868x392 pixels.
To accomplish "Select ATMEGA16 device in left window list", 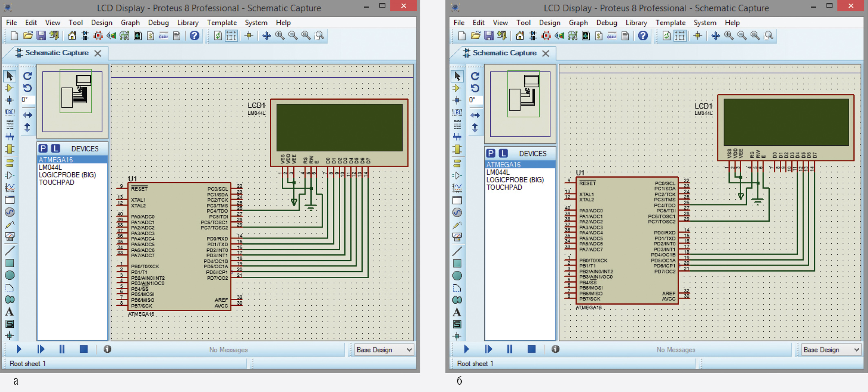I will pyautogui.click(x=72, y=160).
